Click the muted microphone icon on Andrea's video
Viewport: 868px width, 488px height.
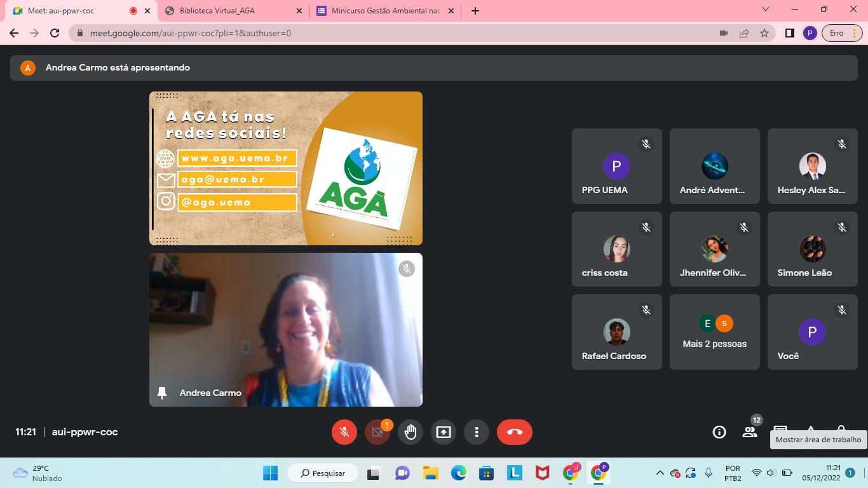point(407,269)
